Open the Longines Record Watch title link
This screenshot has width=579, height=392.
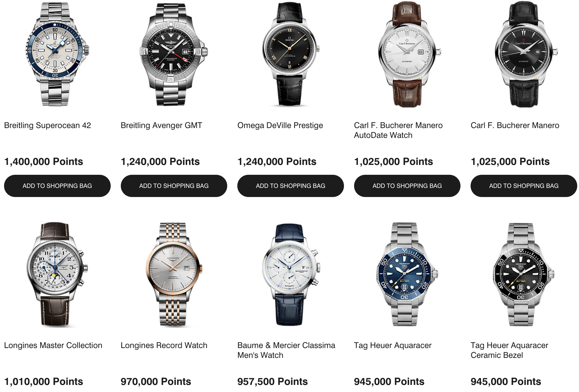point(164,345)
